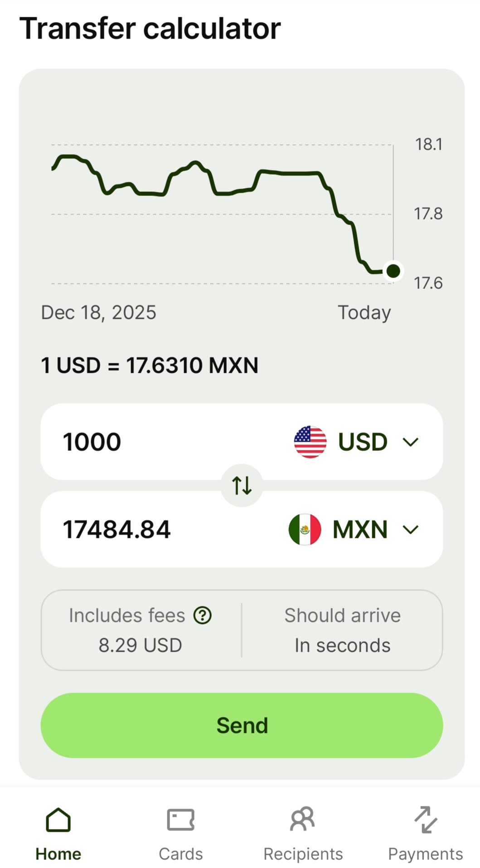The image size is (480, 868).
Task: Tap the swap currencies arrows icon
Action: (242, 485)
